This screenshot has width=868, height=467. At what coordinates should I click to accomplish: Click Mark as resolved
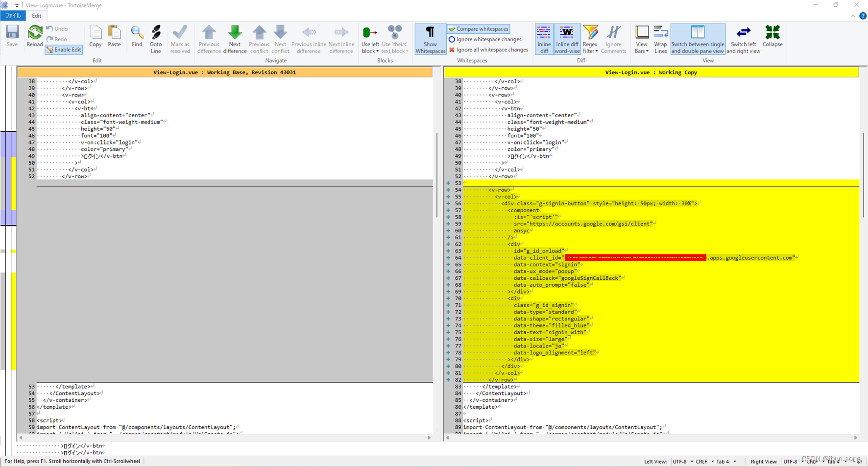coord(180,39)
